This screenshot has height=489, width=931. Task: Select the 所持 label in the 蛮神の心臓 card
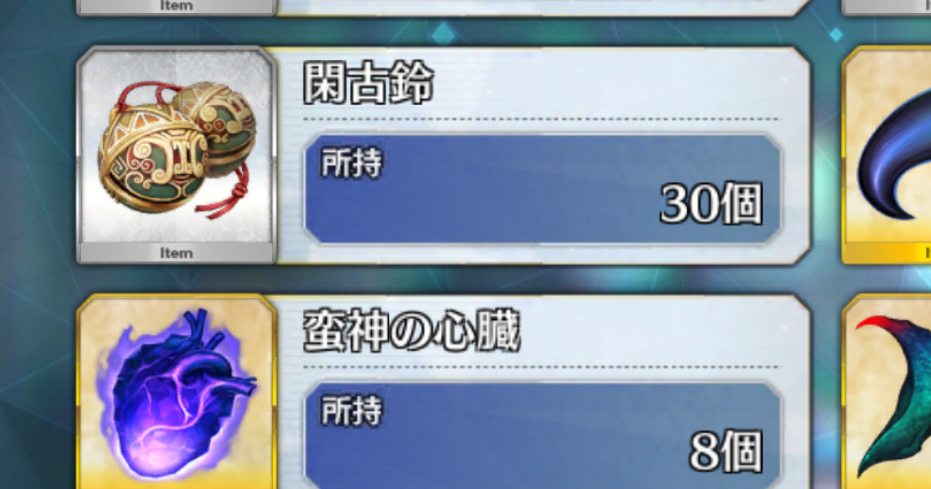[352, 411]
